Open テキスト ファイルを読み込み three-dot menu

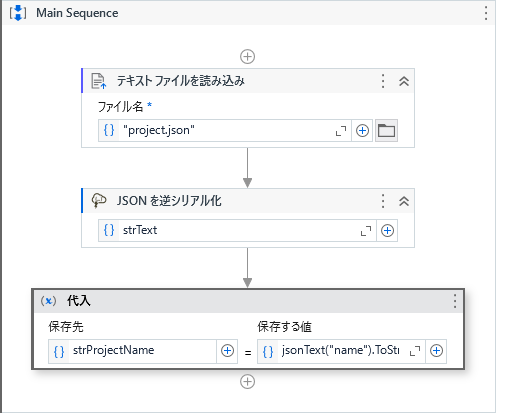coord(383,81)
